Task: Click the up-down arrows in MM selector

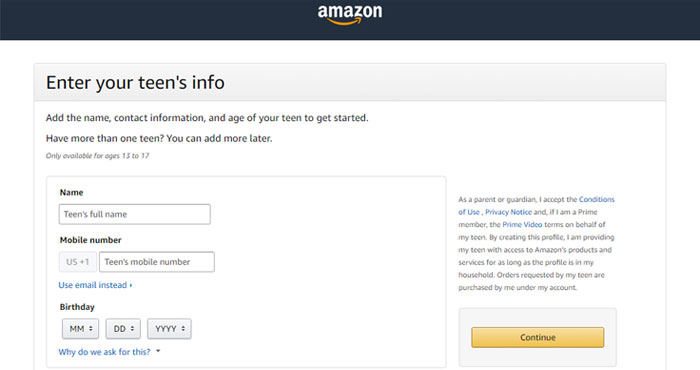Action: [x=91, y=328]
